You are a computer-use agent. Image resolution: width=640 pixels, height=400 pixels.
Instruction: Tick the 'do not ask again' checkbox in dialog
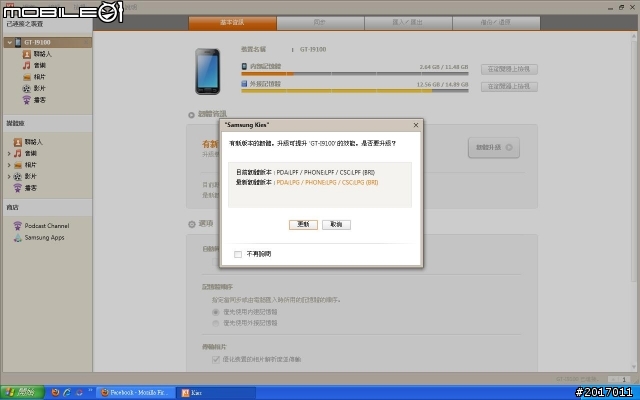point(238,254)
